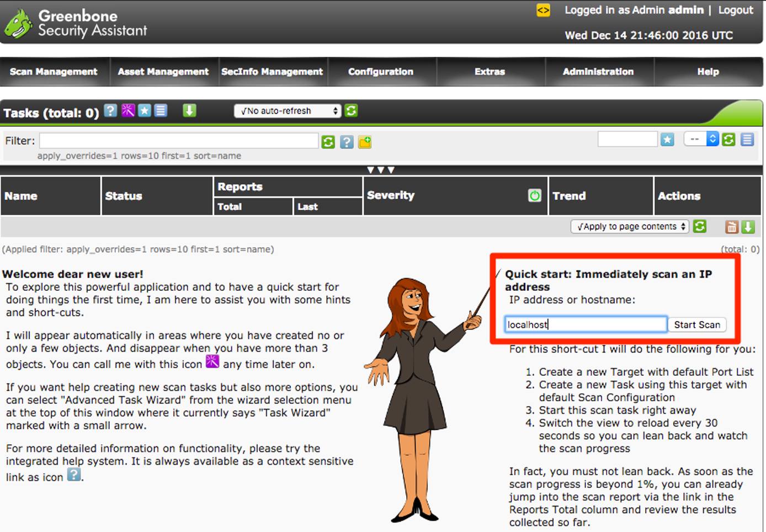The width and height of the screenshot is (766, 532).
Task: Click the new filter folder-plus icon
Action: [364, 141]
